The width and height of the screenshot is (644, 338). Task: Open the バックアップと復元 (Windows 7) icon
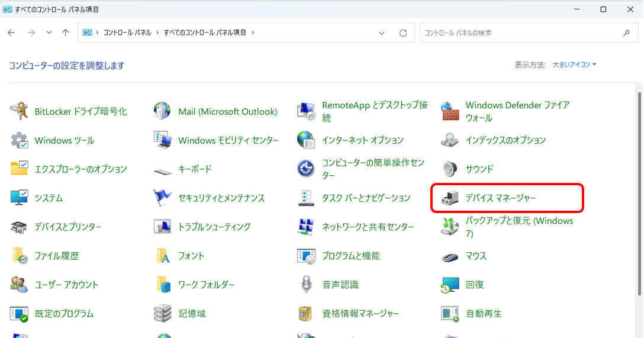coord(450,227)
